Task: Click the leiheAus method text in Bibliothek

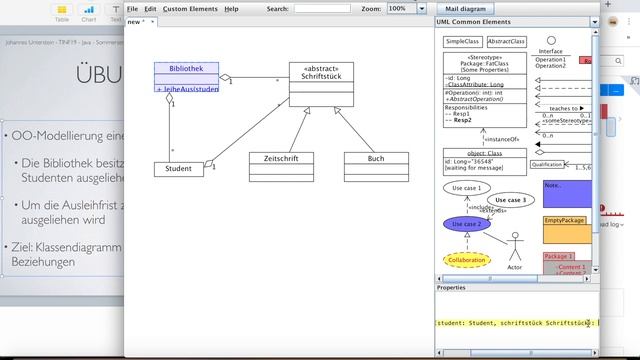Action: point(188,89)
